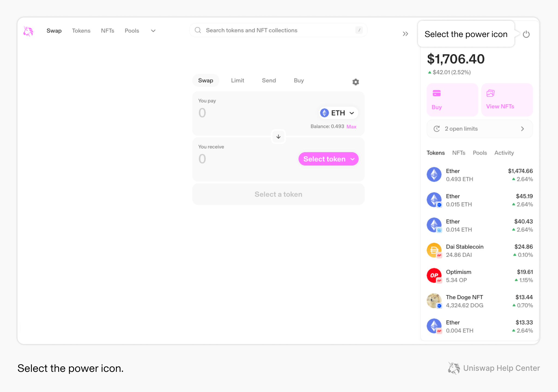Switch to the Buy tab in swap widget

(x=299, y=81)
